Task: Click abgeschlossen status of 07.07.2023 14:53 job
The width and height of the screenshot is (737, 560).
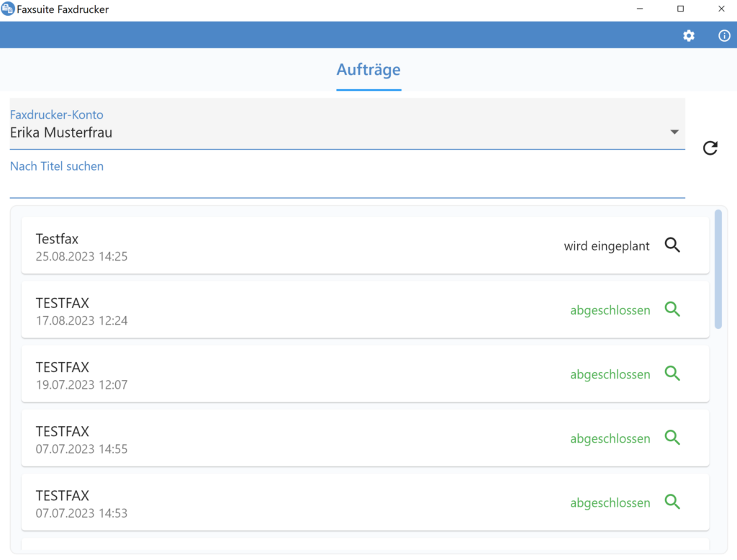Action: pyautogui.click(x=610, y=502)
